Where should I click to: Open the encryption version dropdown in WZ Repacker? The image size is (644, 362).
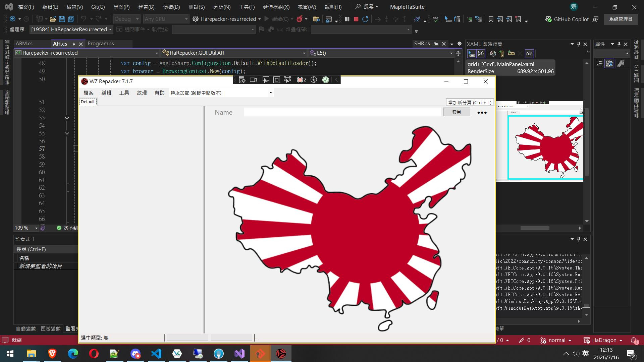(x=221, y=93)
